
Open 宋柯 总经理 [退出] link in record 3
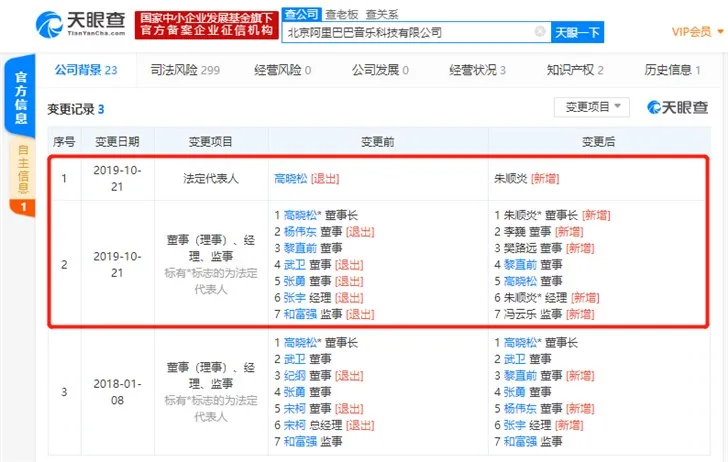294,425
